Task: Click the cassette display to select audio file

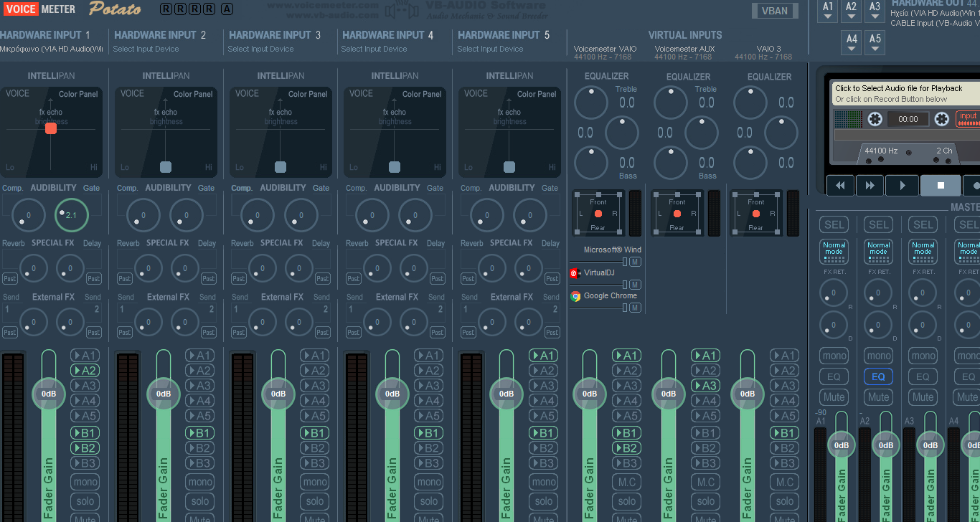Action: click(907, 93)
